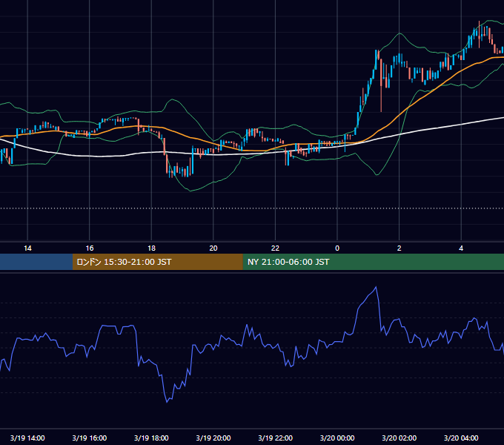Click the oscillator peak after 3/20 01:00

coord(376,287)
